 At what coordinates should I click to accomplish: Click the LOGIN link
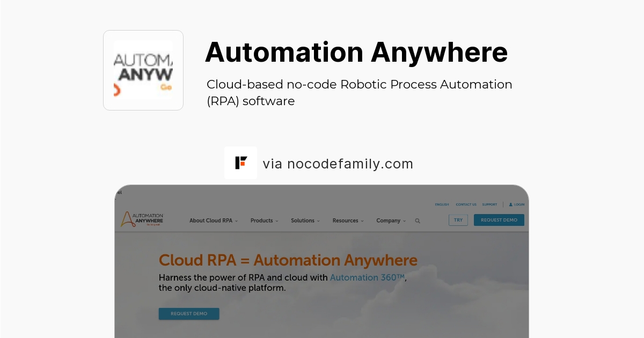pos(518,204)
